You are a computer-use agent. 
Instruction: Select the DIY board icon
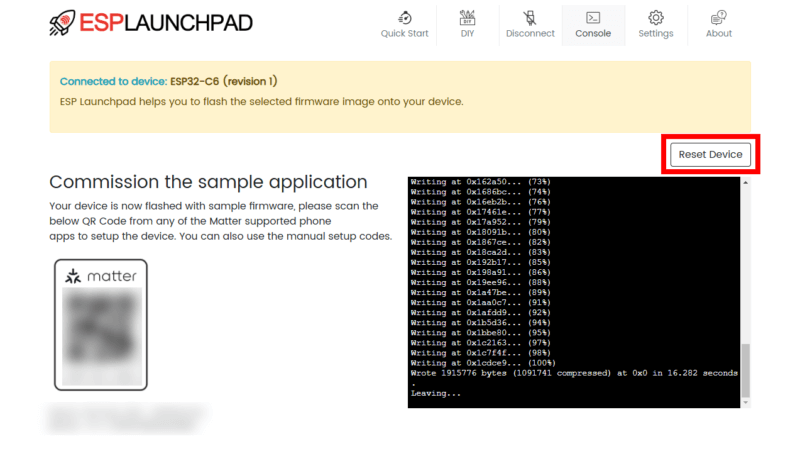467,17
